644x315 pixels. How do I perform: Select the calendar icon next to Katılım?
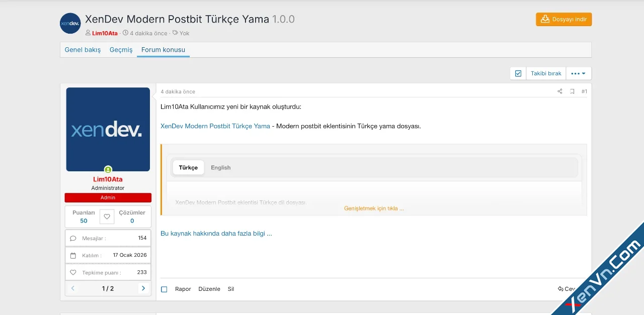(x=73, y=255)
